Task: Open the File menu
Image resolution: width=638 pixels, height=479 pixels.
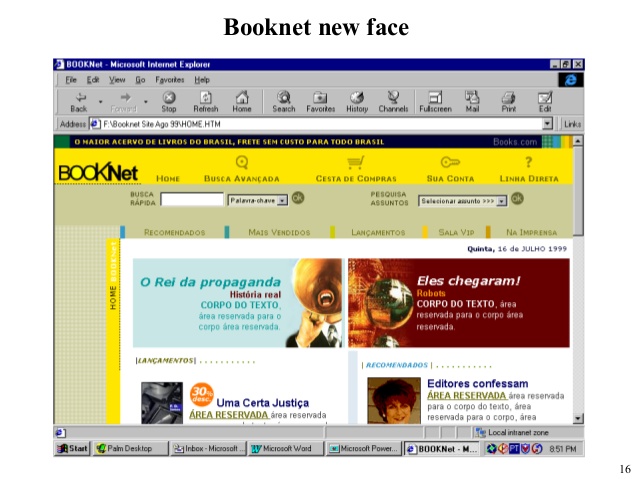Action: tap(71, 80)
